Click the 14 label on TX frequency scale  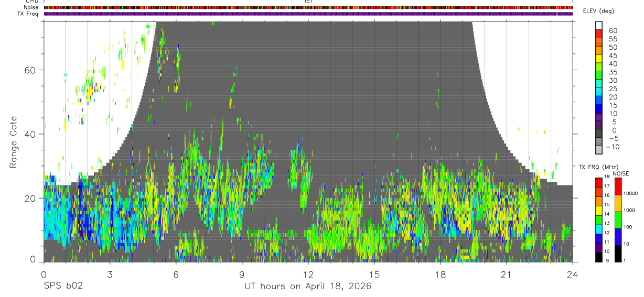click(607, 214)
